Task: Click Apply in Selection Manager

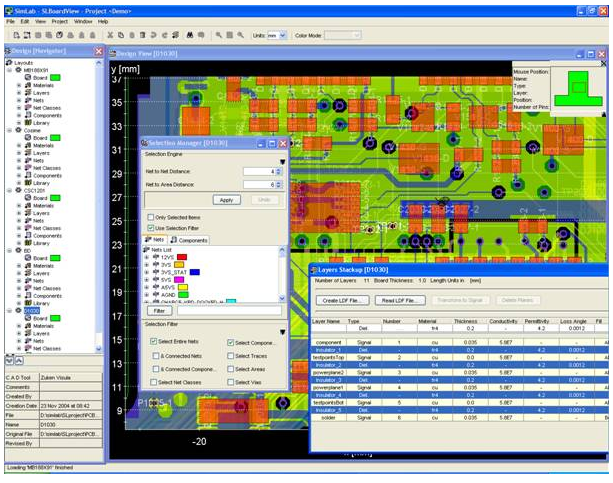Action: 227,200
